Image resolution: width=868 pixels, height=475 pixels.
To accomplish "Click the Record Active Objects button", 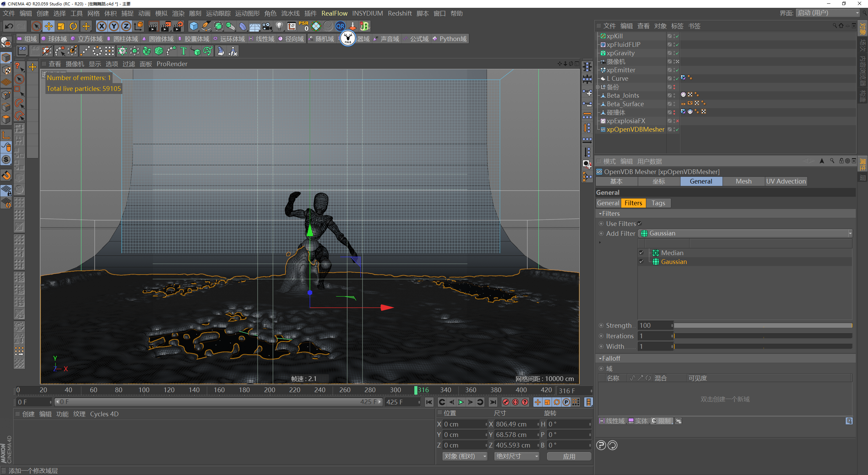I will (506, 402).
